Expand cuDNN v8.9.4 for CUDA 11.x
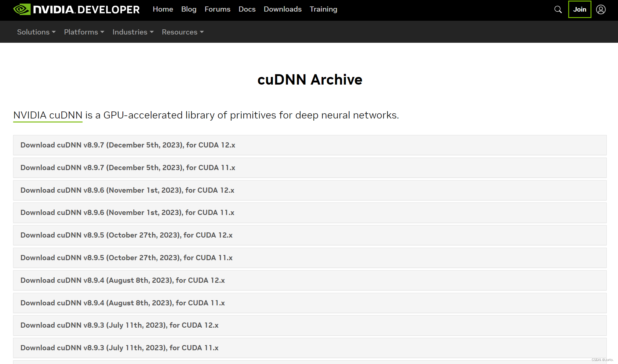The image size is (618, 364). 310,303
